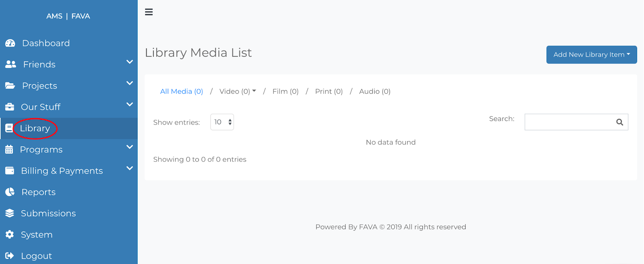
Task: Open the Video (0) filter dropdown
Action: 237,92
